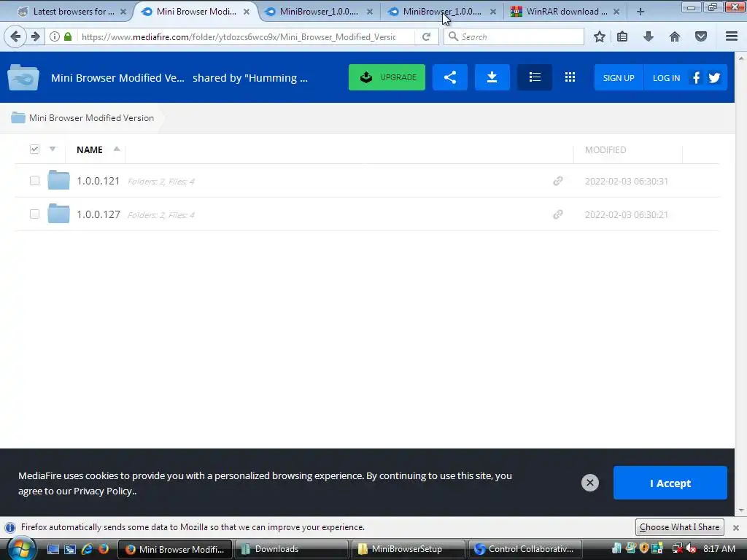747x560 pixels.
Task: Click the Firefox forward arrow button
Action: coord(36,36)
